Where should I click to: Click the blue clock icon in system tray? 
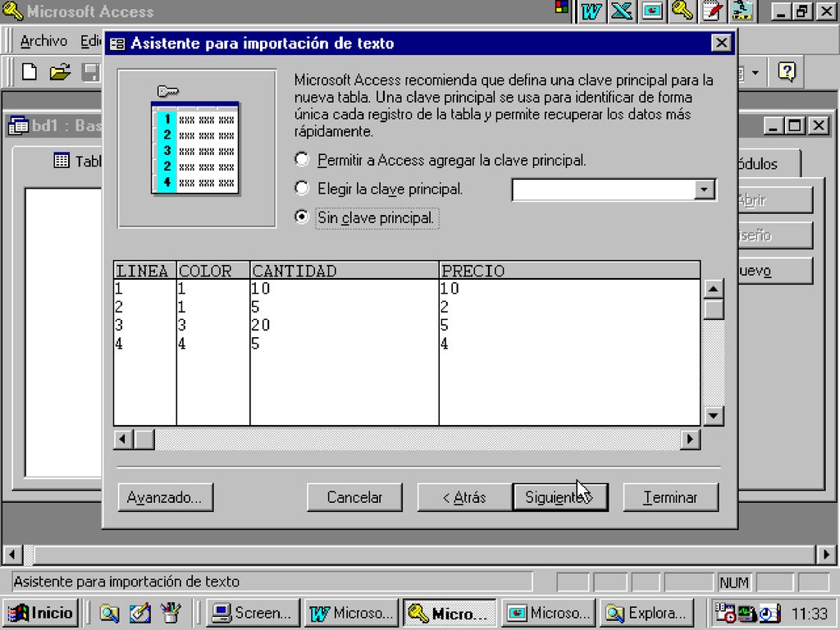pyautogui.click(x=769, y=613)
